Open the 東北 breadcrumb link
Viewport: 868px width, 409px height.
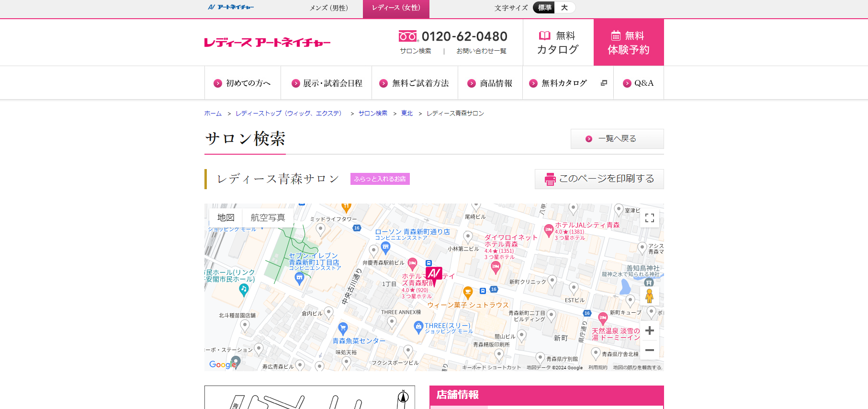click(x=407, y=114)
